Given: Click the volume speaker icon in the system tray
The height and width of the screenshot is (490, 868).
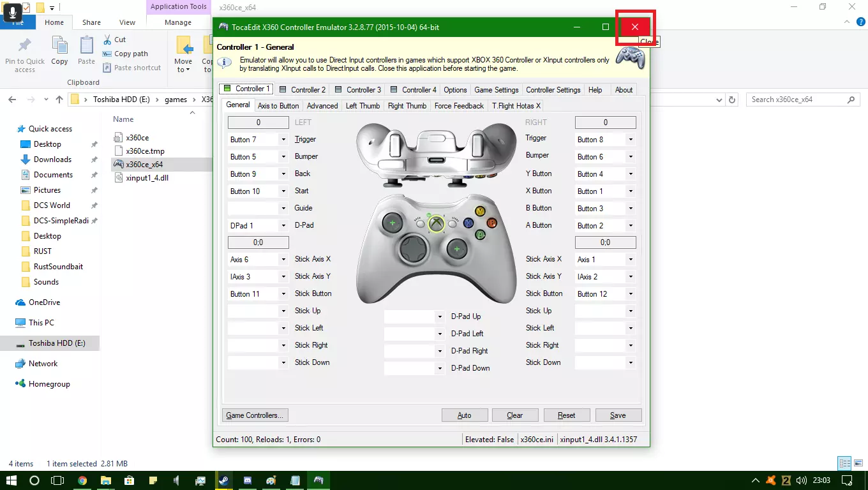Looking at the screenshot, I should (x=803, y=480).
